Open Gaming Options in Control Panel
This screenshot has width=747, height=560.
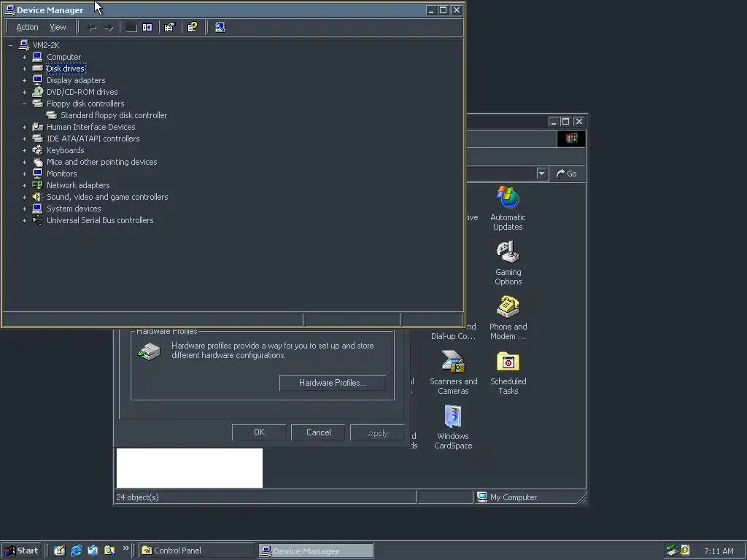(508, 263)
